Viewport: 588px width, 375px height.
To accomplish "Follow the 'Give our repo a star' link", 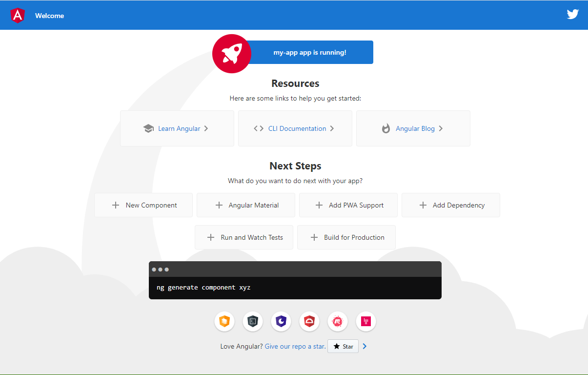I will pyautogui.click(x=295, y=346).
